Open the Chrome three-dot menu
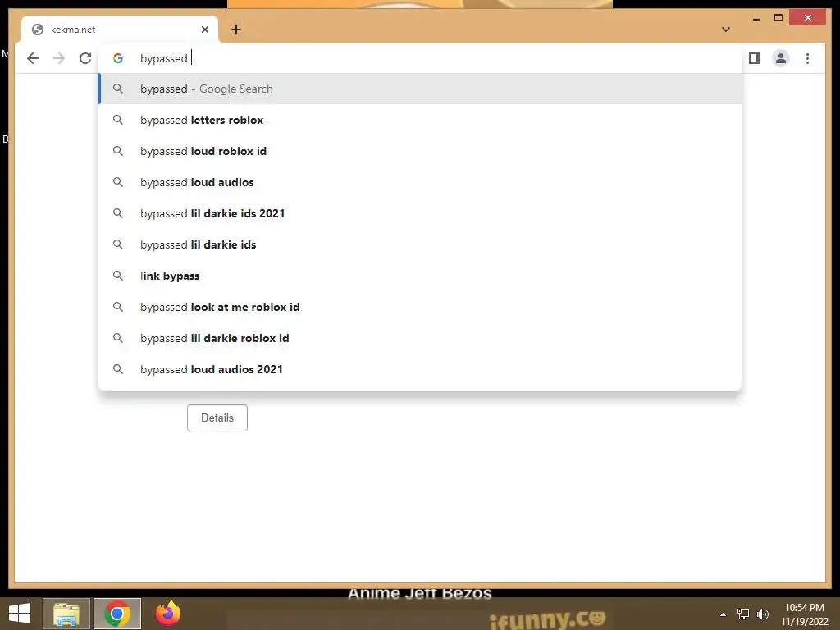Image resolution: width=840 pixels, height=630 pixels. click(807, 58)
